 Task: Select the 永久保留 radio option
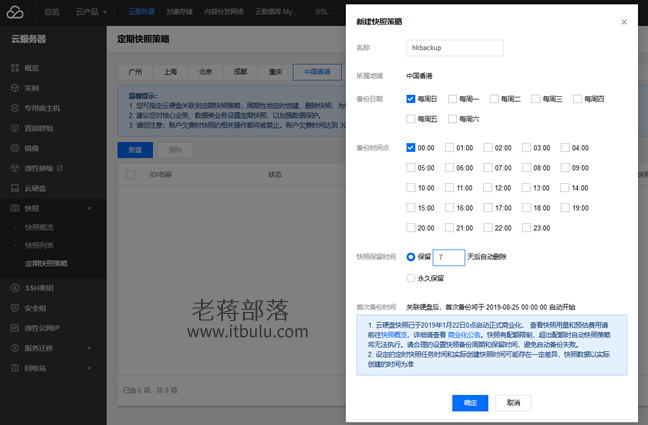[410, 278]
